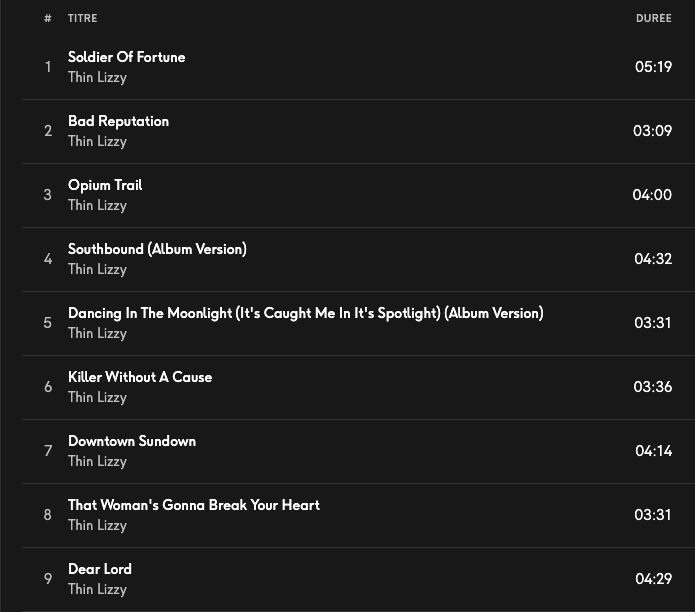This screenshot has height=612, width=695.
Task: Click Southbound (Album Version) title
Action: [157, 249]
